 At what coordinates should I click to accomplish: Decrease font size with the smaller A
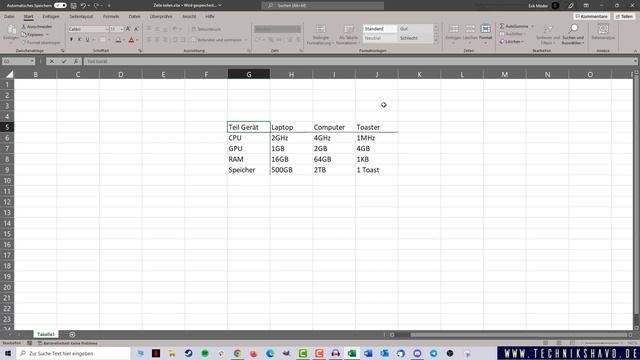point(136,29)
